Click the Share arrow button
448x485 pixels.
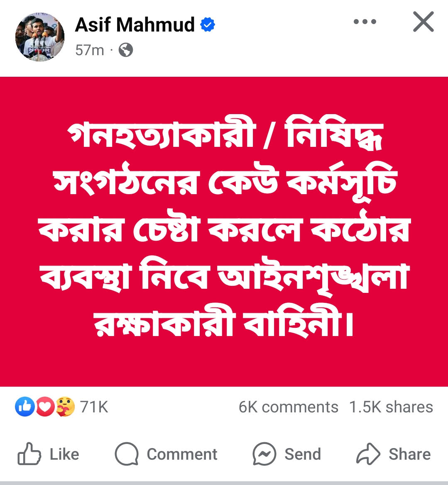tap(393, 454)
